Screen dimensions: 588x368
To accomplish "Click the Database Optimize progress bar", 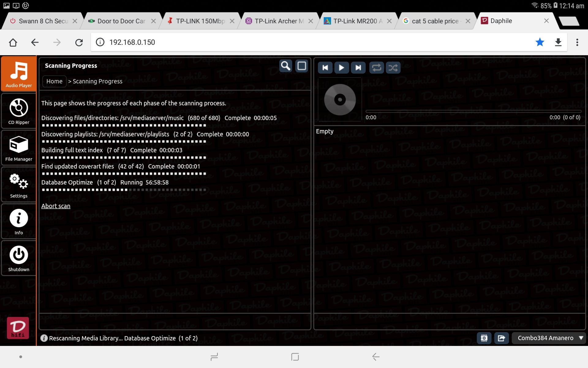I will 124,190.
